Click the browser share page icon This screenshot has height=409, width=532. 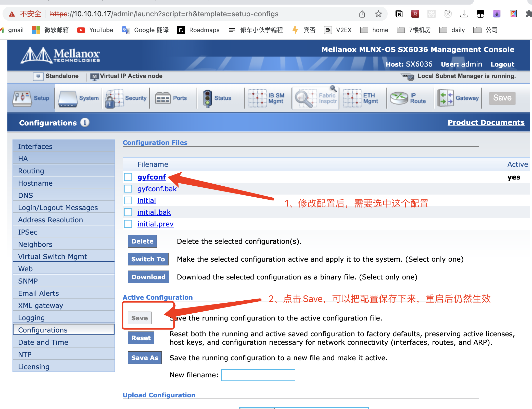[362, 14]
